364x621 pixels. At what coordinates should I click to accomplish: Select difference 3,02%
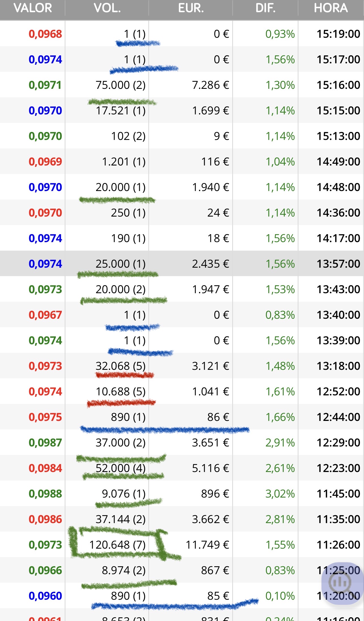coord(280,494)
